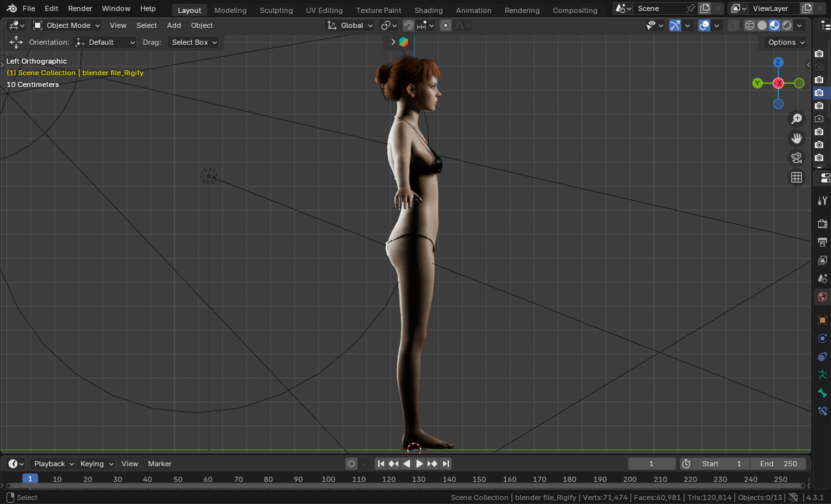831x504 pixels.
Task: Open the Blender logo application menu
Action: (x=12, y=8)
